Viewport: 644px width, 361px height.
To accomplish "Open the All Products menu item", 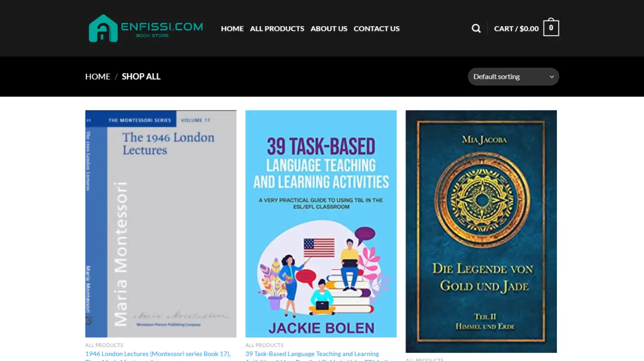I will click(277, 28).
